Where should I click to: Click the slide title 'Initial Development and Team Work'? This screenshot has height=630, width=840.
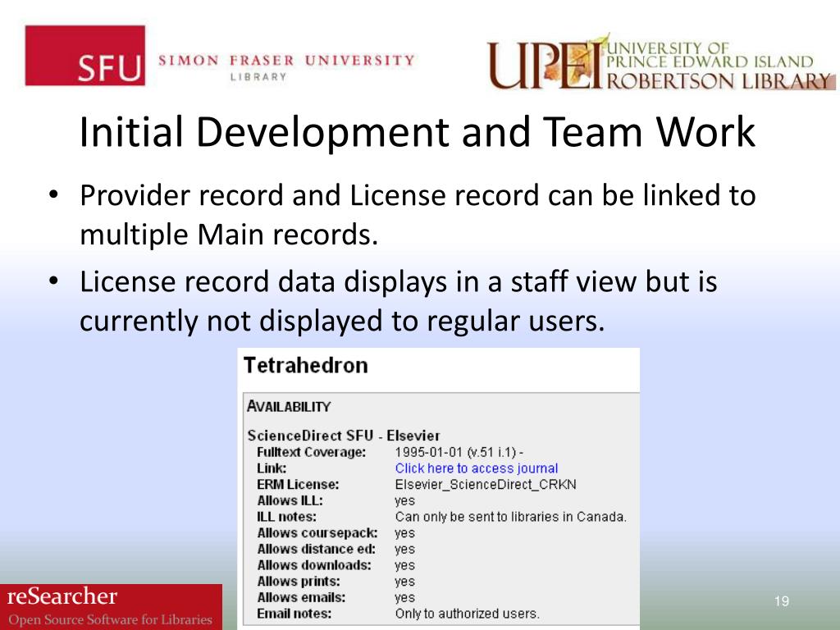point(418,132)
